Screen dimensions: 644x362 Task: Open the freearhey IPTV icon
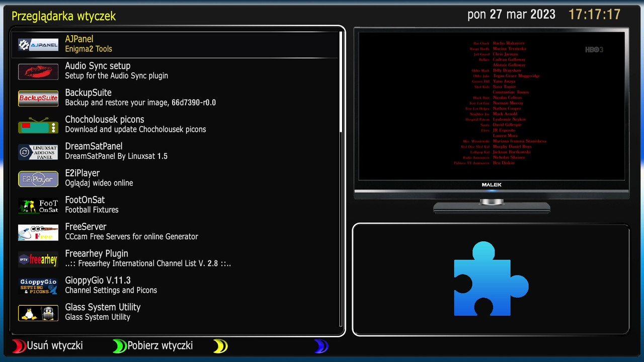[x=38, y=259]
